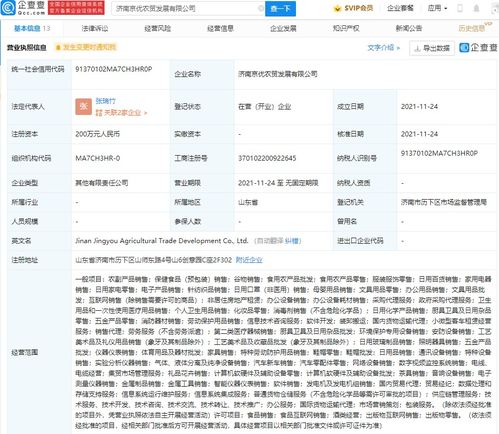Screen dimensions: 499x434
Task: Click the company name search input field
Action: coord(187,8)
